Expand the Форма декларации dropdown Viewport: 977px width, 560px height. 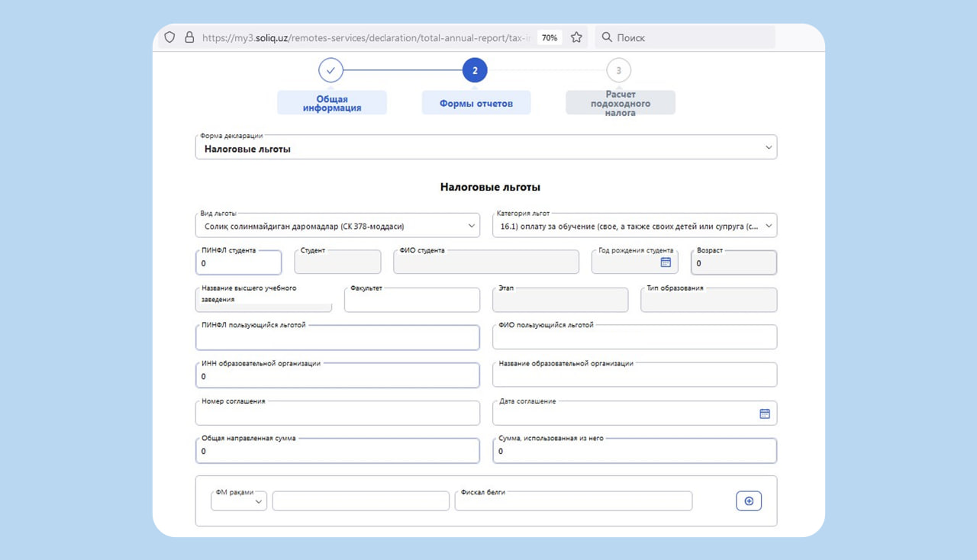pos(768,148)
